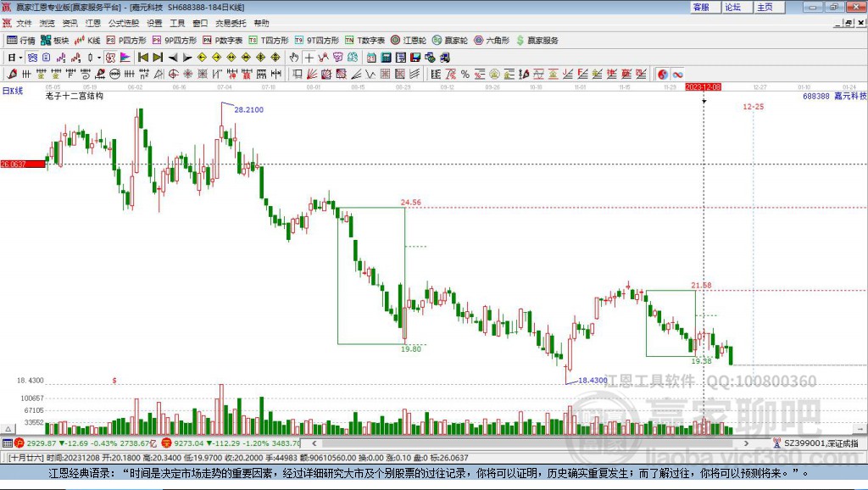Click the highlighted date 2023-12-08

[x=703, y=87]
